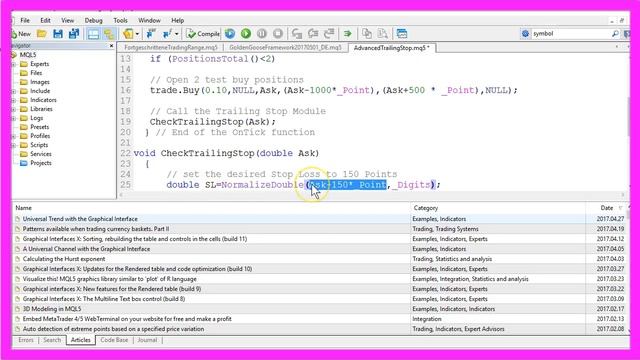Open '3D Modeling in MQL5' article
The width and height of the screenshot is (640, 360).
[52, 309]
